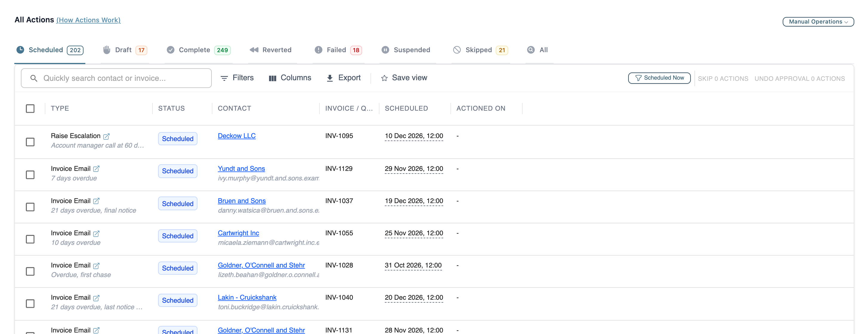Open Raise Escalation external link icon
The image size is (868, 334).
(106, 136)
